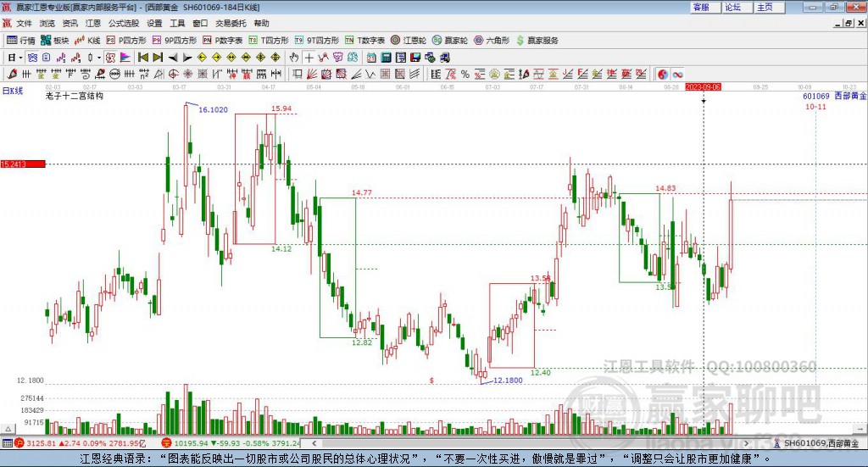
Task: Click the 日K线 period label
Action: (x=13, y=92)
